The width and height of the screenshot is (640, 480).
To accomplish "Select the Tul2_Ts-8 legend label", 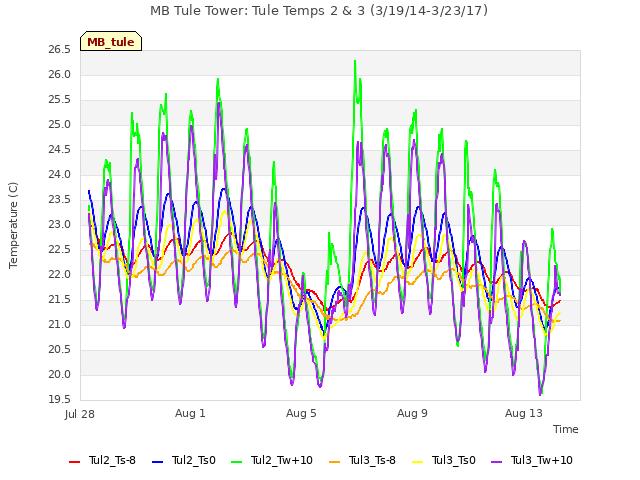I will (112, 460).
